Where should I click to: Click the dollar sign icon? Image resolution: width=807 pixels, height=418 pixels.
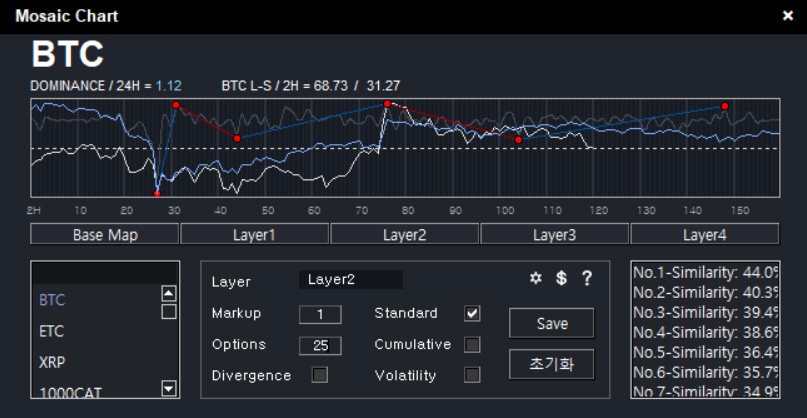pyautogui.click(x=561, y=278)
